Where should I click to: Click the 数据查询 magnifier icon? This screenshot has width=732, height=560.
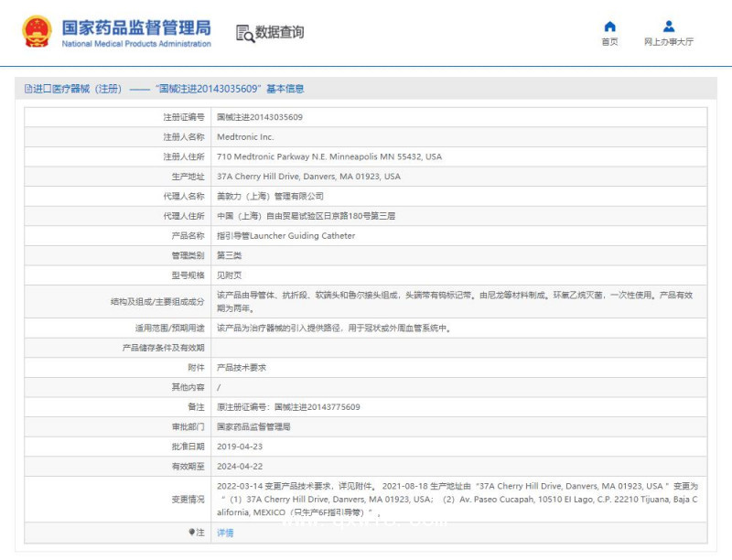click(x=245, y=34)
